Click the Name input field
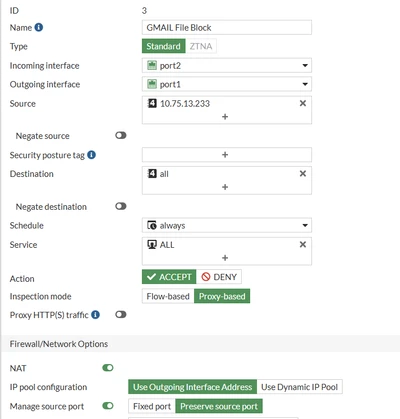 pyautogui.click(x=227, y=27)
